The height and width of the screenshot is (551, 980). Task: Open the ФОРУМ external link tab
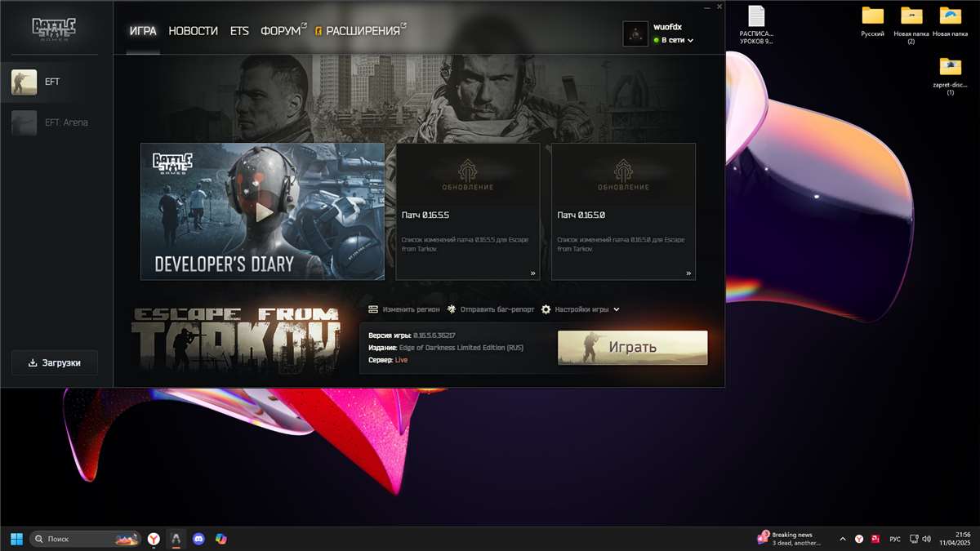tap(283, 31)
